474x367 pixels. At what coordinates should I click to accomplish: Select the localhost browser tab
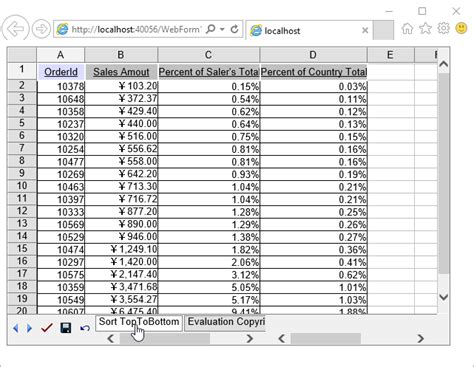[x=308, y=31]
